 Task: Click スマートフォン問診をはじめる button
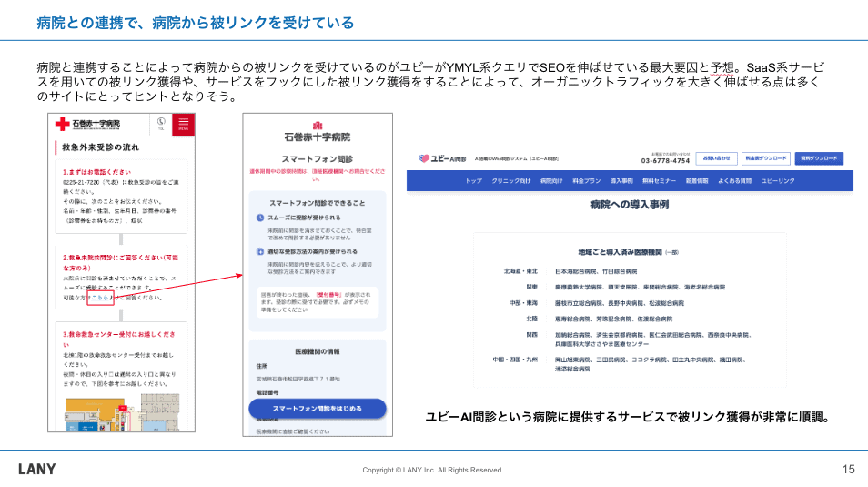[x=318, y=409]
